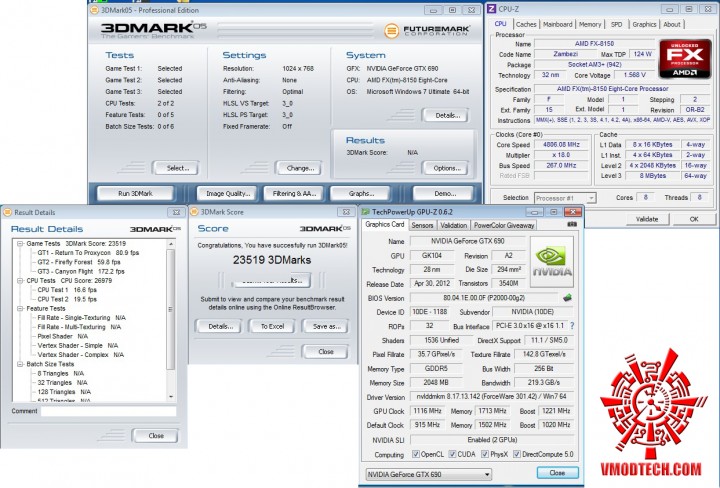Click the Demo button
The image size is (720, 488).
444,193
